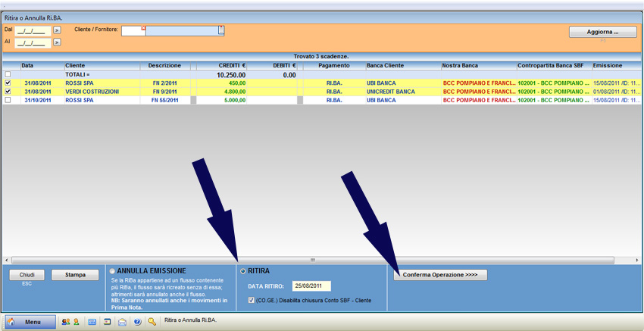Viewport: 644px width, 331px height.
Task: Click the two-users icon in bottom toolbar
Action: point(66,322)
